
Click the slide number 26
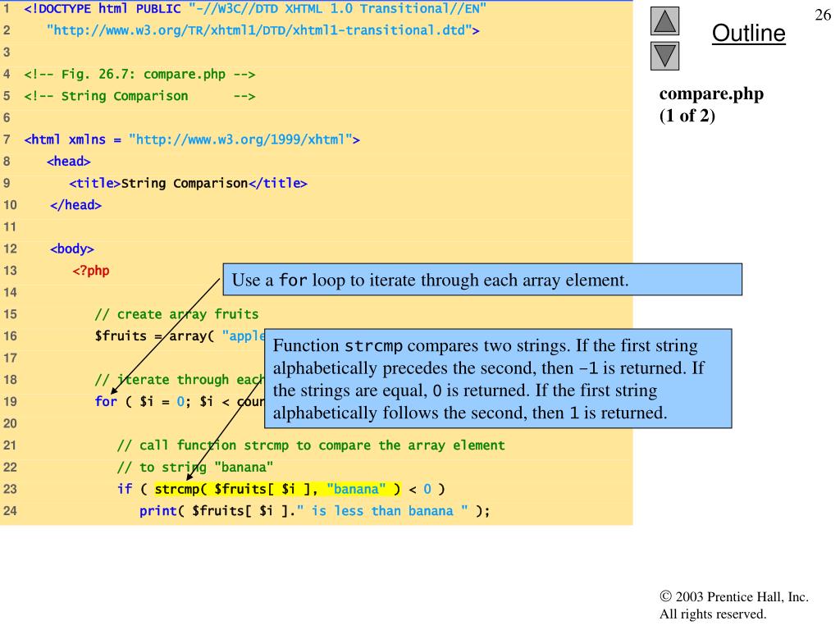pyautogui.click(x=822, y=15)
